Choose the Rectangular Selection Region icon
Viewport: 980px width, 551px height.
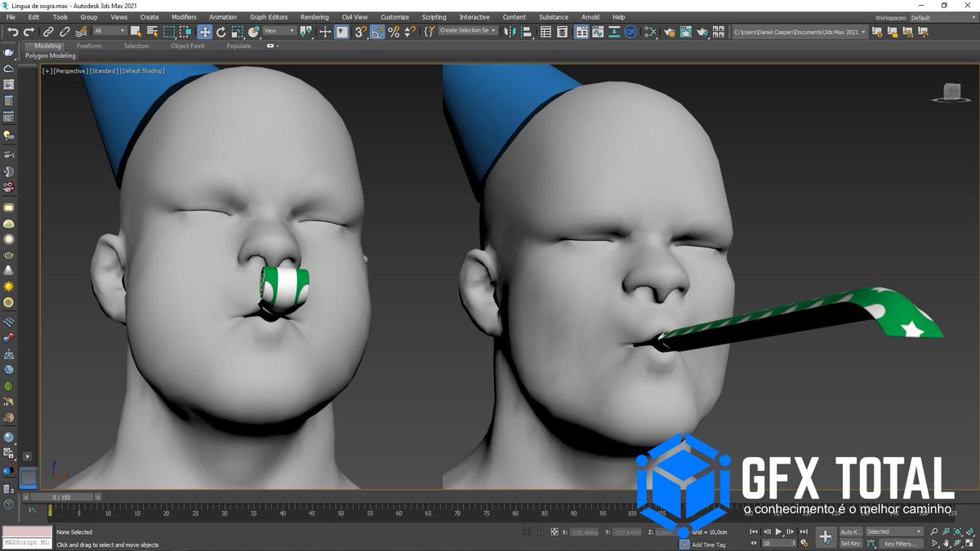click(x=169, y=32)
